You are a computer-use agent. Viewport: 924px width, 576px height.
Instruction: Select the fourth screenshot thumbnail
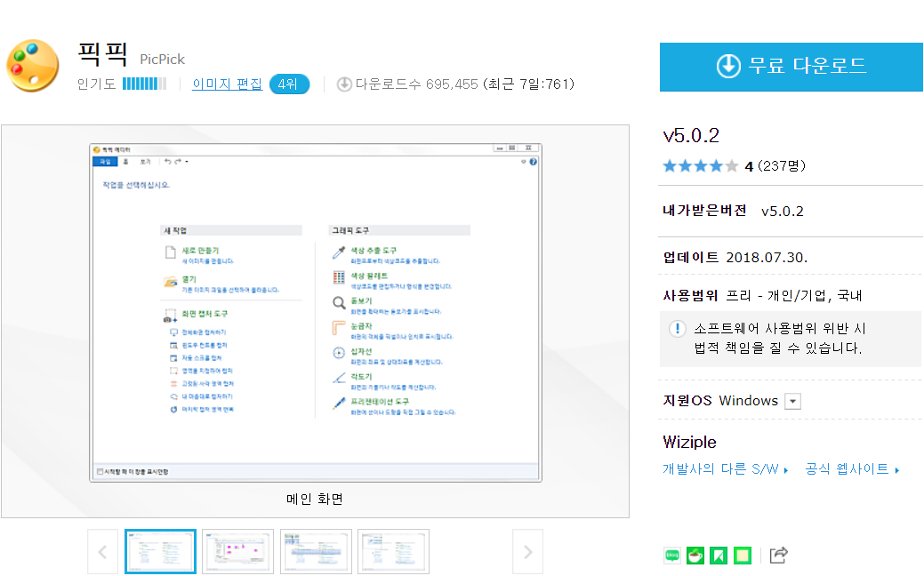point(393,551)
